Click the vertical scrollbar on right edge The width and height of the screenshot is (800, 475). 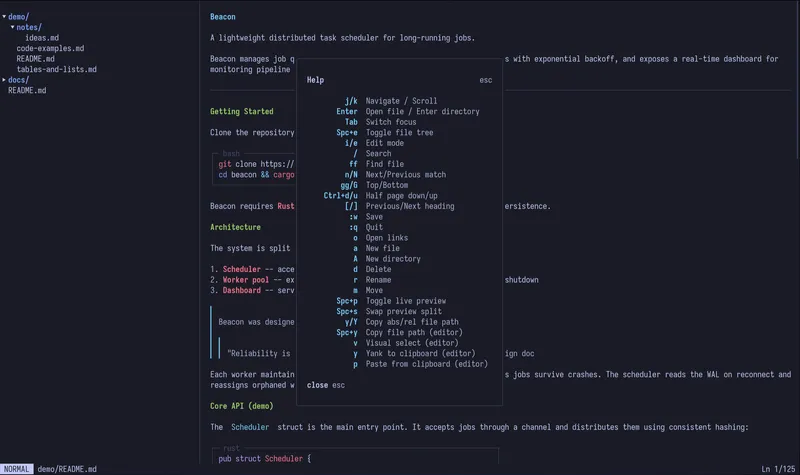pyautogui.click(x=796, y=80)
